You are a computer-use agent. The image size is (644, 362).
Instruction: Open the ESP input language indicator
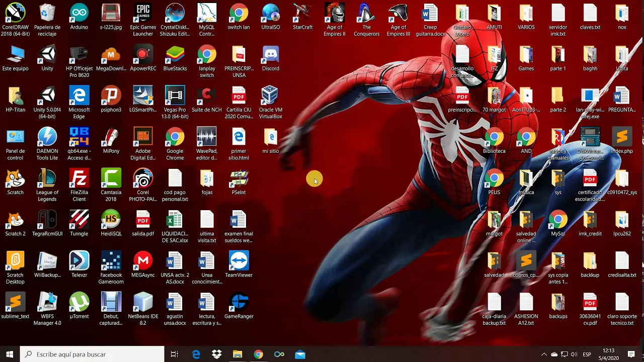587,354
